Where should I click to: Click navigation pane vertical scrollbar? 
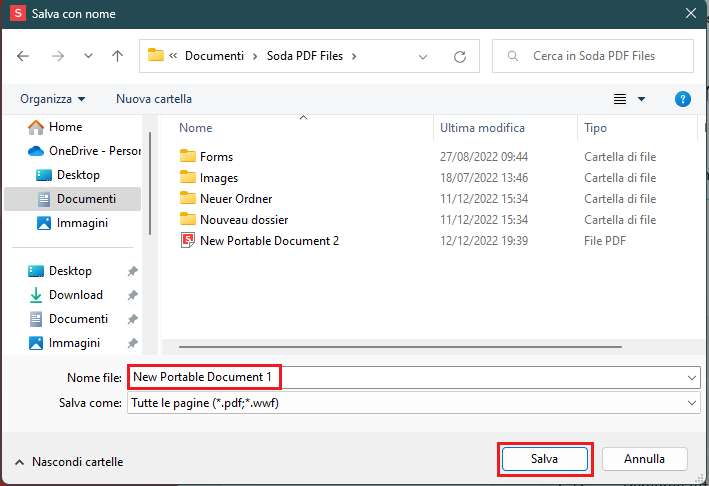click(x=150, y=183)
